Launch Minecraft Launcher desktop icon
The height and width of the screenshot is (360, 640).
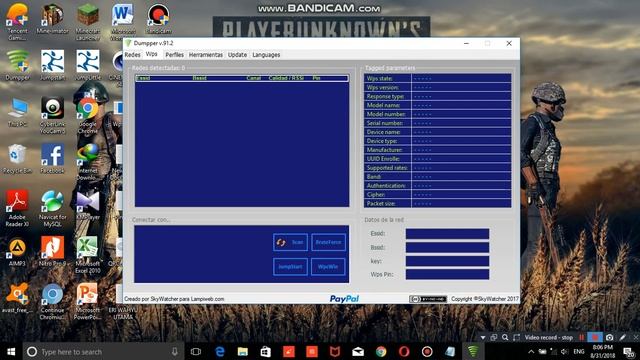(x=88, y=22)
